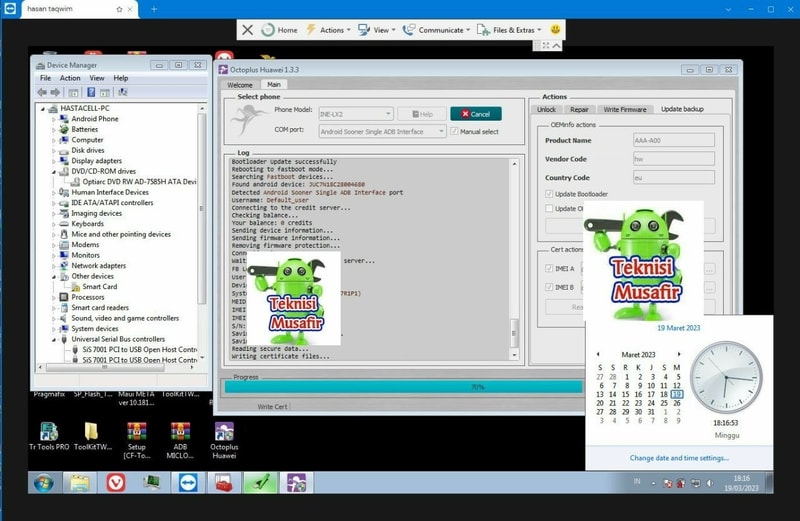Viewport: 800px width, 521px height.
Task: Go to previous month in the calendar
Action: click(598, 354)
